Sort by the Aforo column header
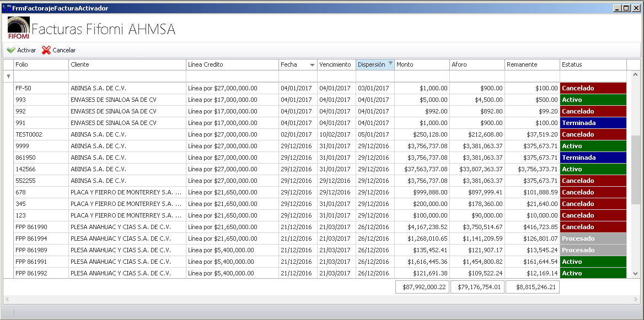The height and width of the screenshot is (320, 644). (x=477, y=64)
